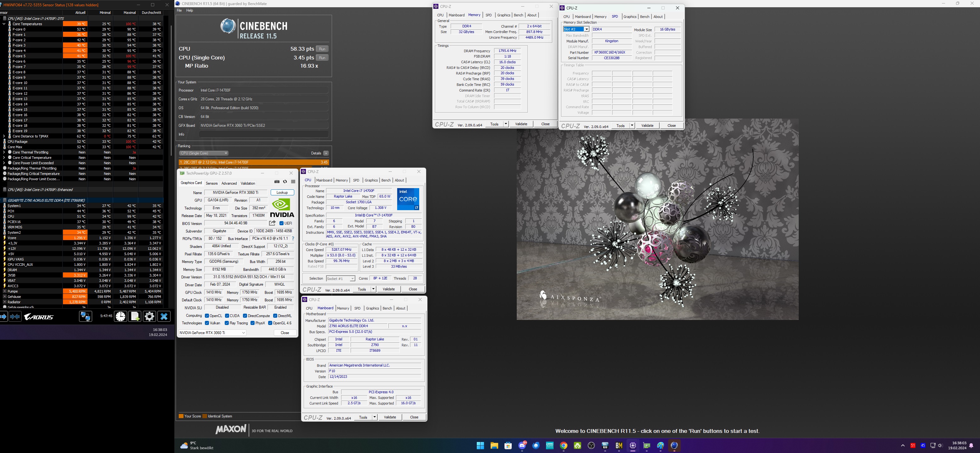Viewport: 980px width, 453px height.
Task: Toggle the UEFI checkbox in GPU-Z
Action: click(x=282, y=223)
